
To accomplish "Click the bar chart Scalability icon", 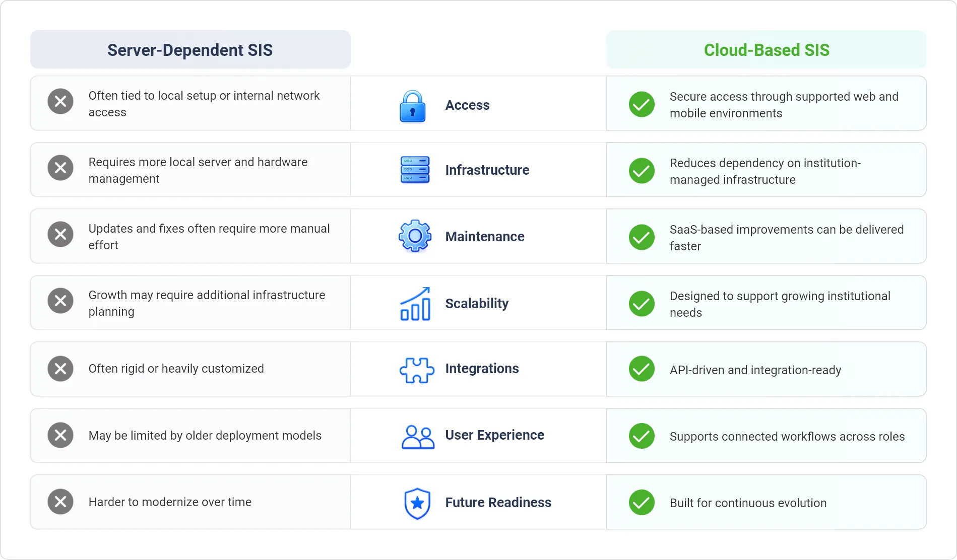I will tap(415, 304).
